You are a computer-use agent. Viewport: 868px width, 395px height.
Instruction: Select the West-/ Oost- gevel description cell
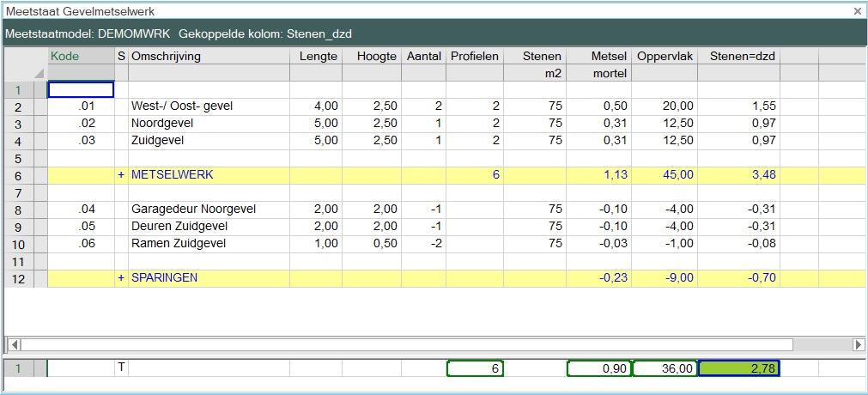(208, 106)
